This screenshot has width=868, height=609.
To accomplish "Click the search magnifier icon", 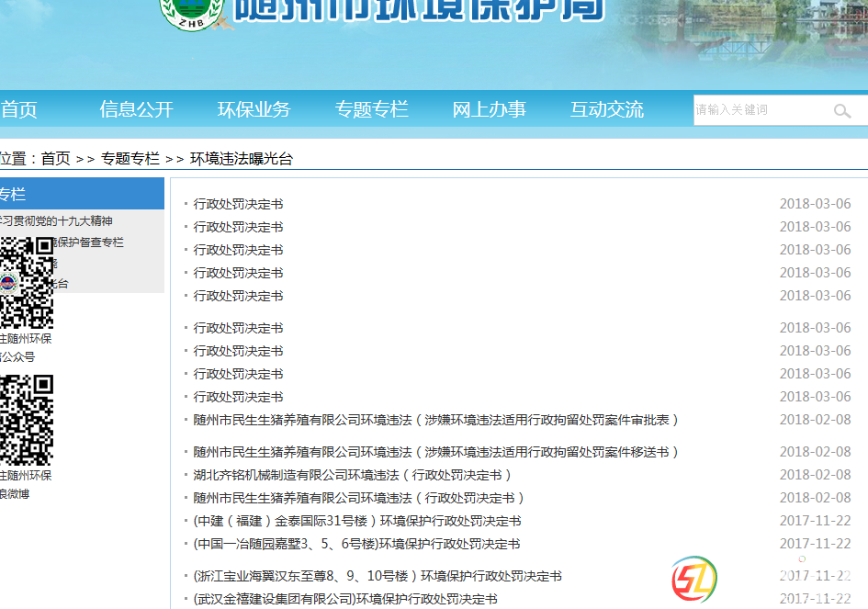I will (x=841, y=111).
